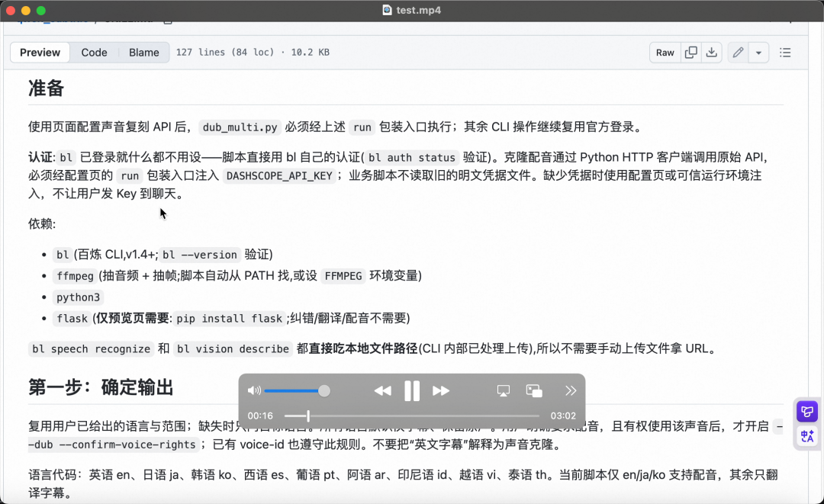Open AirPlay options icon
Viewport: 824px width, 504px height.
point(504,390)
